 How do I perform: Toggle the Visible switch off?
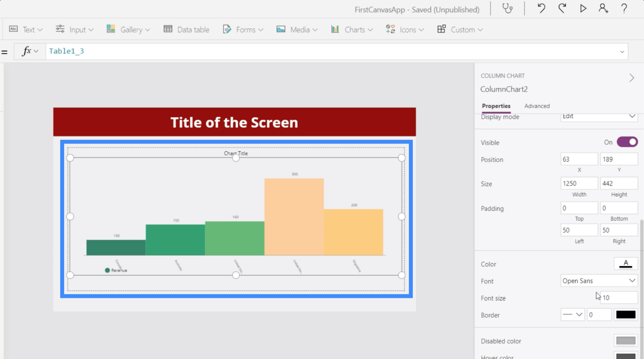[x=627, y=142]
